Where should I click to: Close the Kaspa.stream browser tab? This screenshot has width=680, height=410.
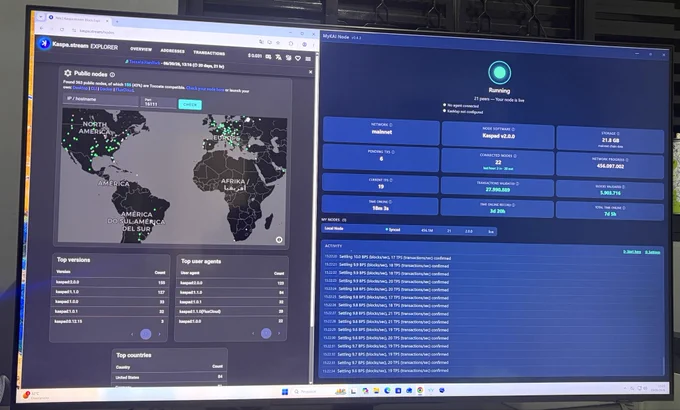(107, 20)
